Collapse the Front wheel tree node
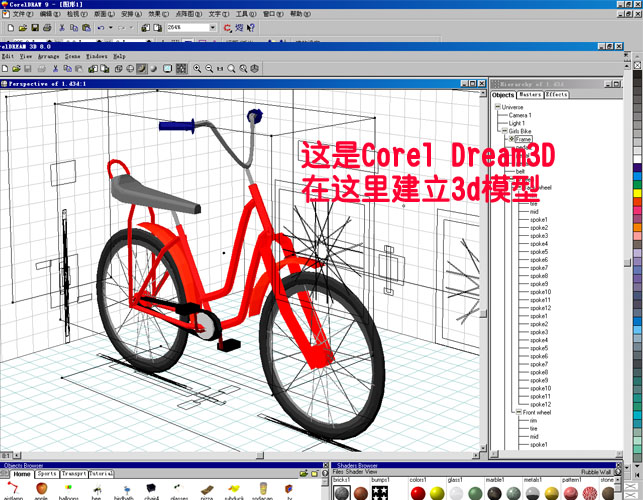Viewport: 643px width, 500px height. pyautogui.click(x=519, y=412)
